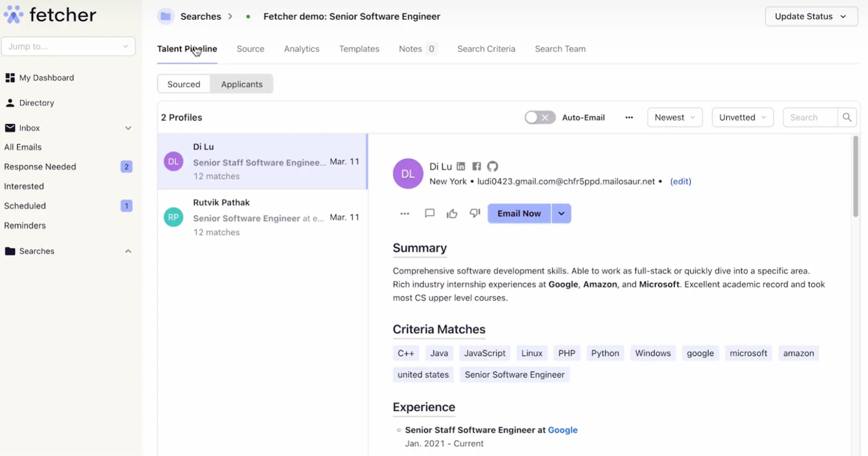Click the profile detail vertical scrollbar
The width and height of the screenshot is (868, 456).
(x=855, y=176)
